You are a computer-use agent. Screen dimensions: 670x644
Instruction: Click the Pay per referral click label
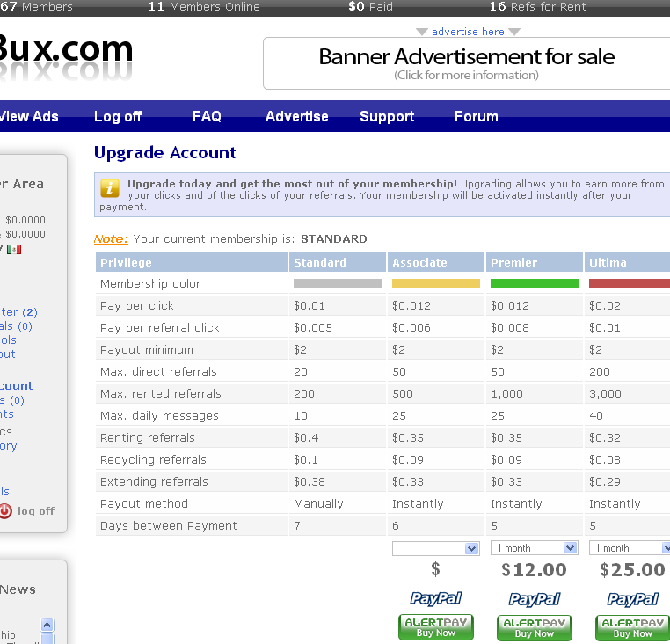coord(160,327)
